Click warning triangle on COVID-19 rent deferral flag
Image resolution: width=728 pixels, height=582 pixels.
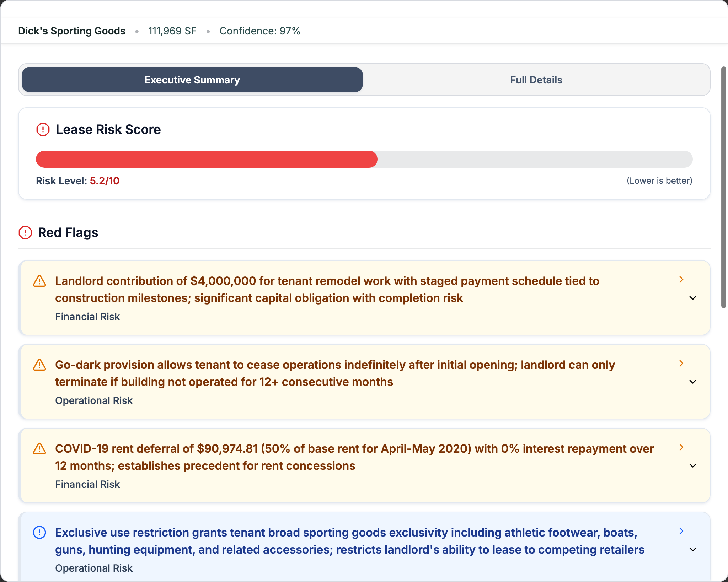click(x=39, y=449)
